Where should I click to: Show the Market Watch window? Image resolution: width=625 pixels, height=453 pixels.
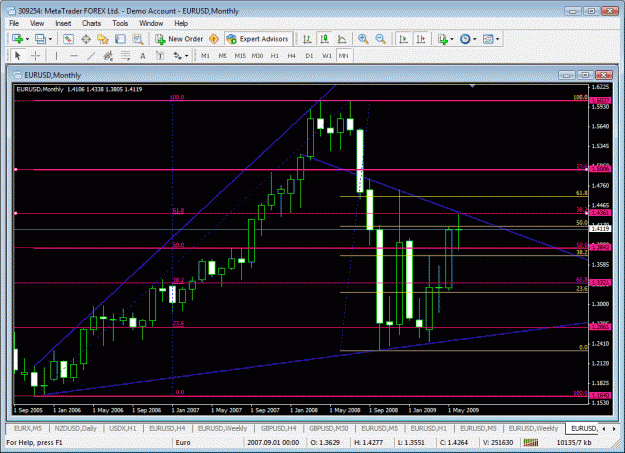point(68,39)
